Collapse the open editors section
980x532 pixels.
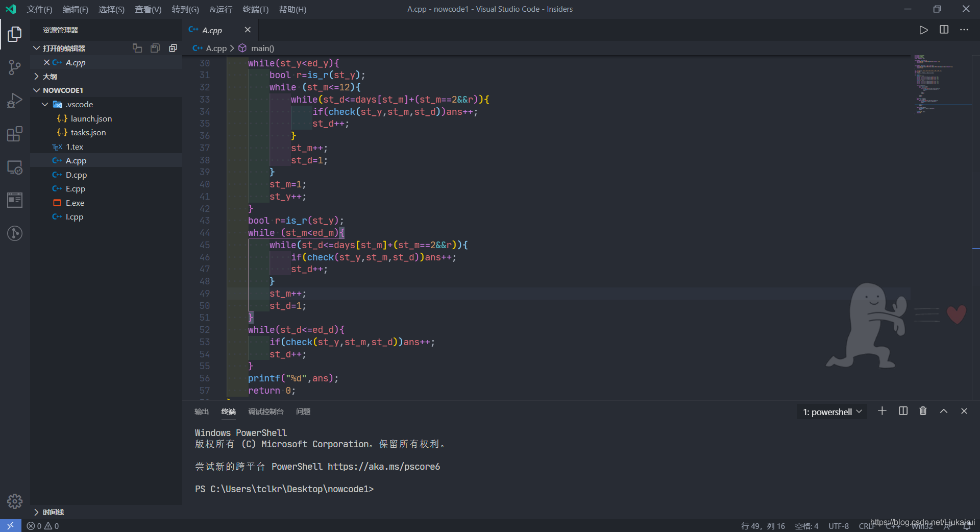point(36,48)
